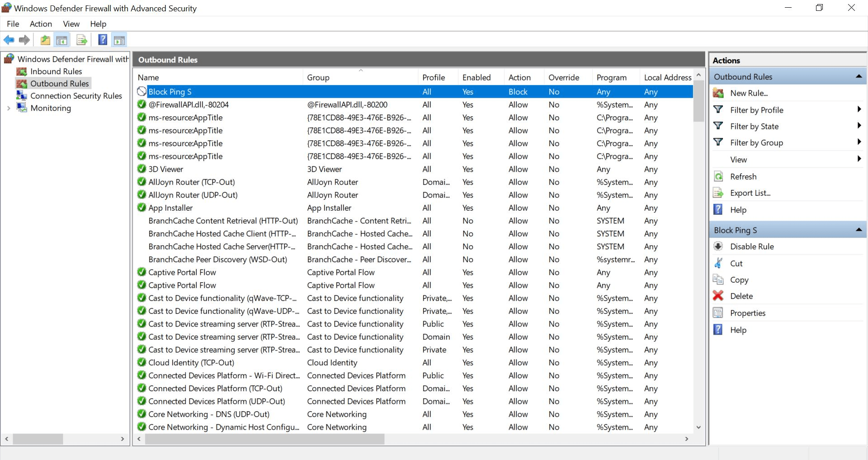Click the Back arrow toolbar icon
This screenshot has width=868, height=460.
point(9,40)
